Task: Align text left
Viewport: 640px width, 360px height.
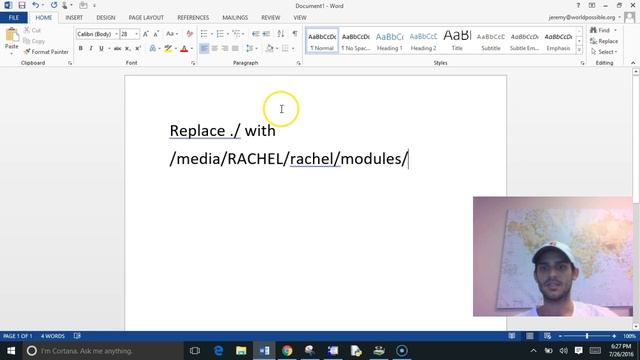Action: pos(204,49)
